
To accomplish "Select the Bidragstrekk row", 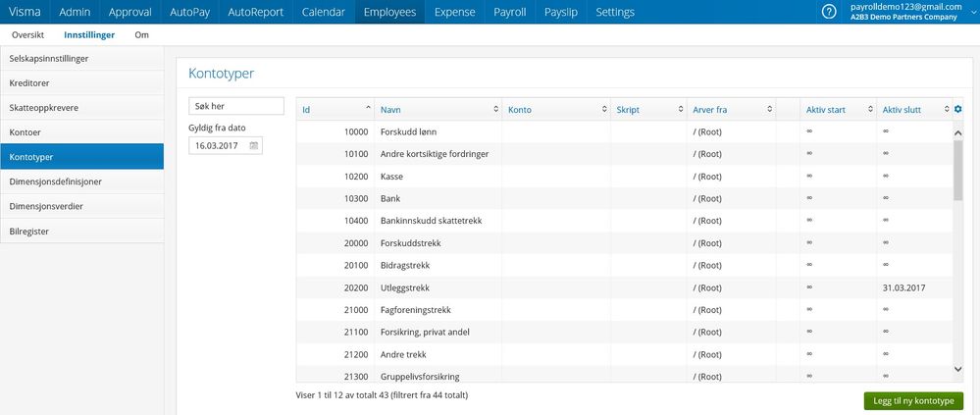I will coord(624,265).
